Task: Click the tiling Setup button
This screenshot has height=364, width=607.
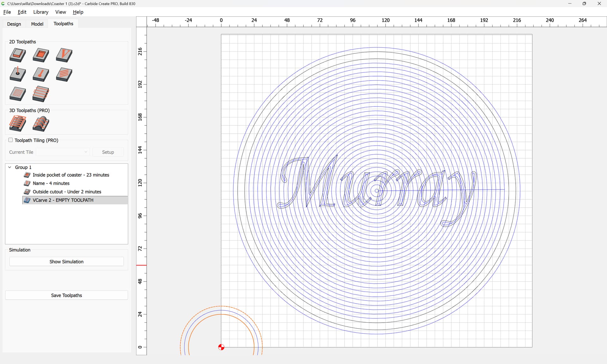Action: tap(108, 152)
